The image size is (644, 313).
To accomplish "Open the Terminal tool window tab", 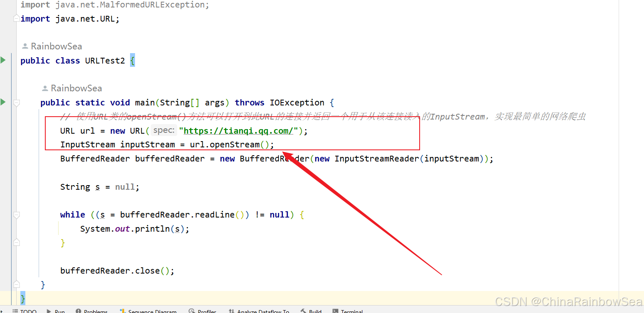I will (348, 311).
